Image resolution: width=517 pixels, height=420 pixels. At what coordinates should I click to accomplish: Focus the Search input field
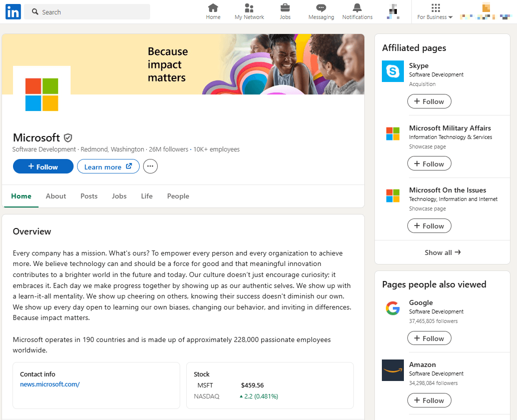pos(87,12)
